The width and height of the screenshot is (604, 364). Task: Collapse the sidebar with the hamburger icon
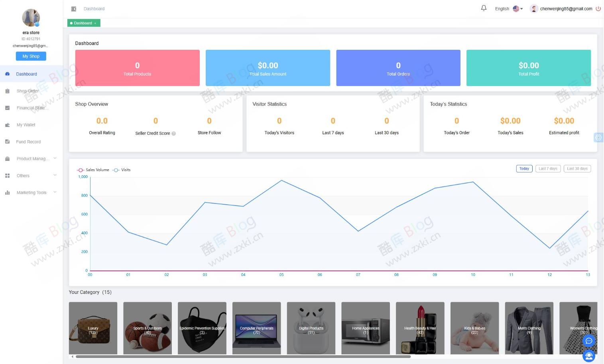(73, 8)
